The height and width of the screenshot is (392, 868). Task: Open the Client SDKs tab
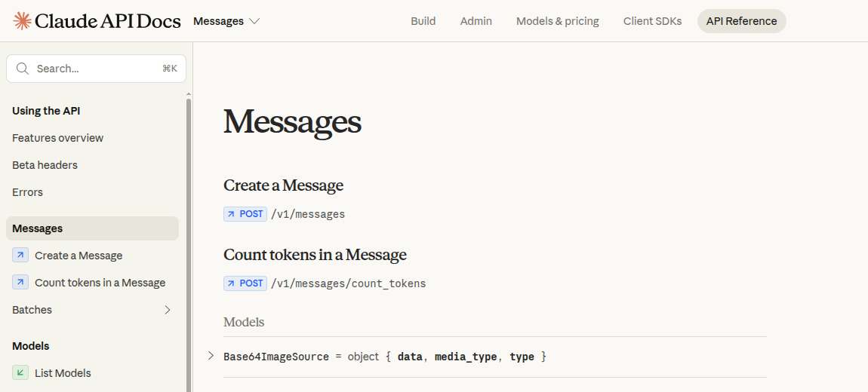coord(652,21)
